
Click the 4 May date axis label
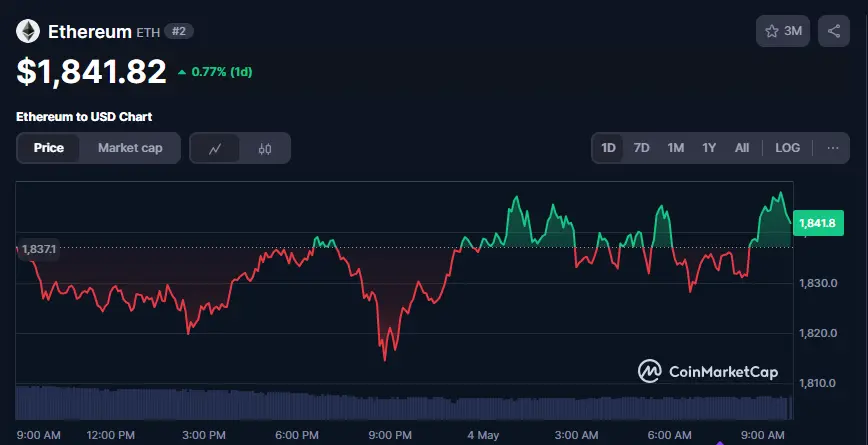pyautogui.click(x=484, y=435)
